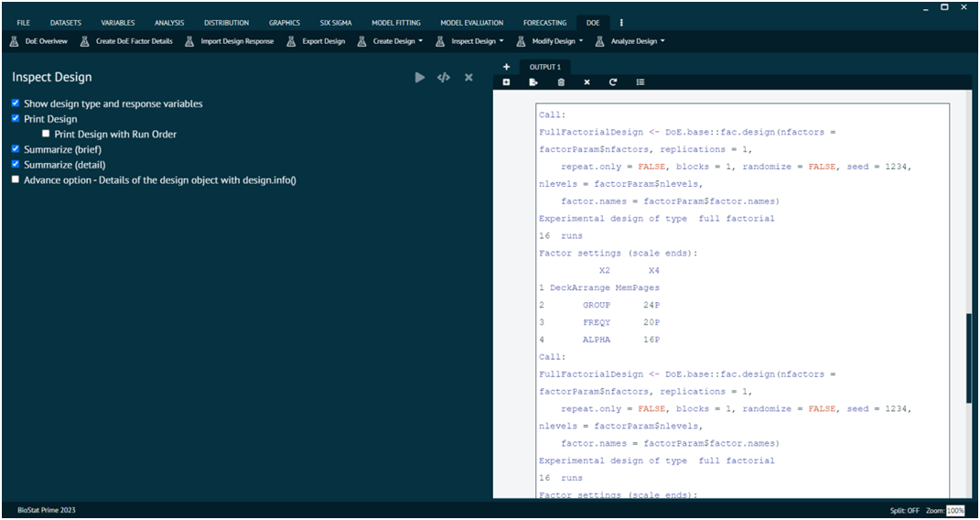Toggle Summarize (detail) checkbox

tap(16, 165)
